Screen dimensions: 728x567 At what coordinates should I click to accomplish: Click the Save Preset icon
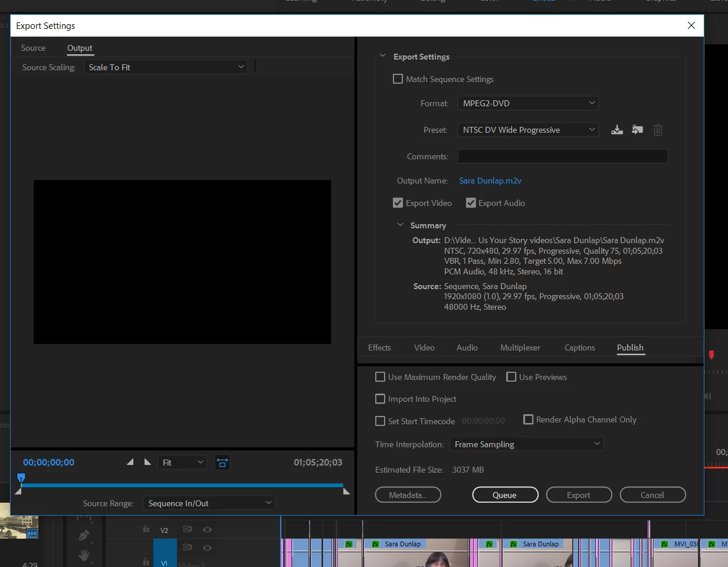coord(617,130)
